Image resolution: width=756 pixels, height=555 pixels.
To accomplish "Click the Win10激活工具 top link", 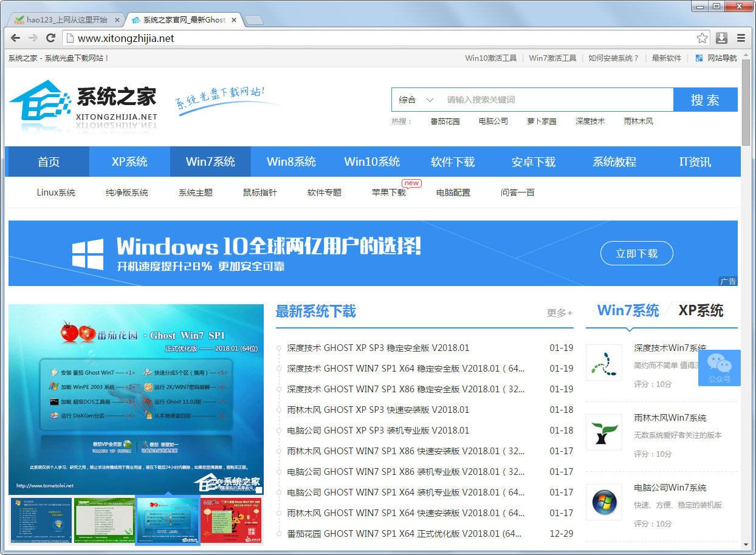I will pyautogui.click(x=491, y=58).
